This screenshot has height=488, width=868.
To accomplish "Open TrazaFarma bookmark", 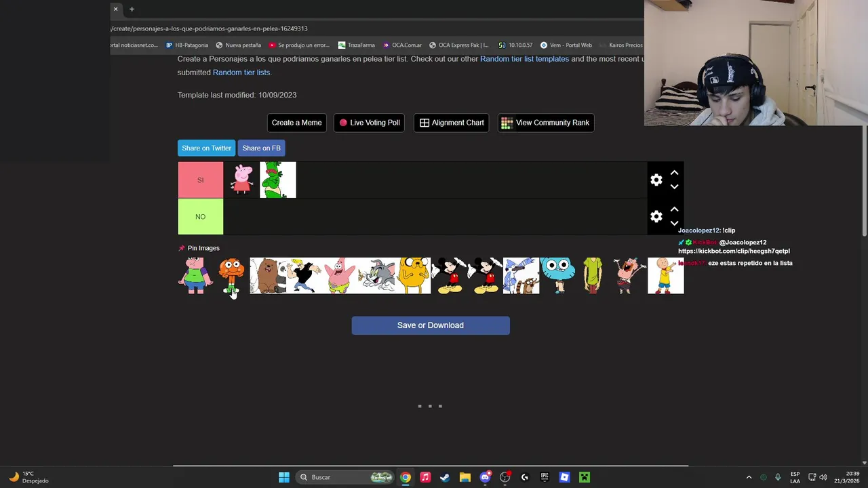I will (x=356, y=45).
